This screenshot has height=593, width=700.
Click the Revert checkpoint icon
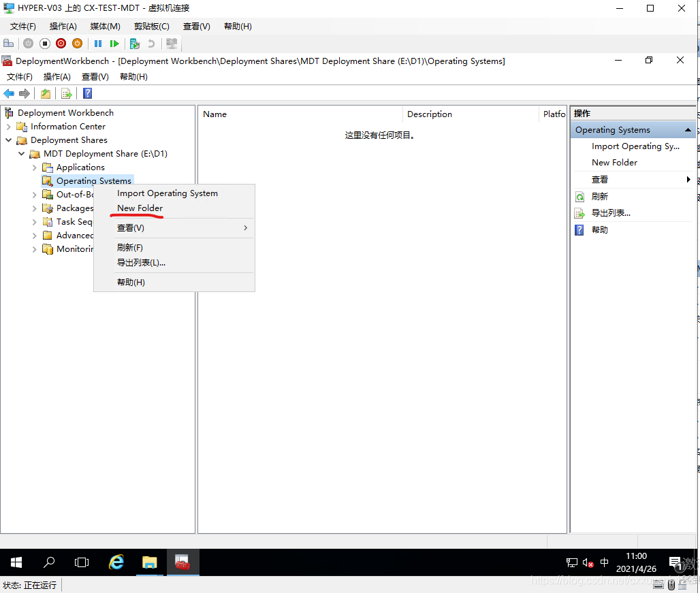[151, 44]
